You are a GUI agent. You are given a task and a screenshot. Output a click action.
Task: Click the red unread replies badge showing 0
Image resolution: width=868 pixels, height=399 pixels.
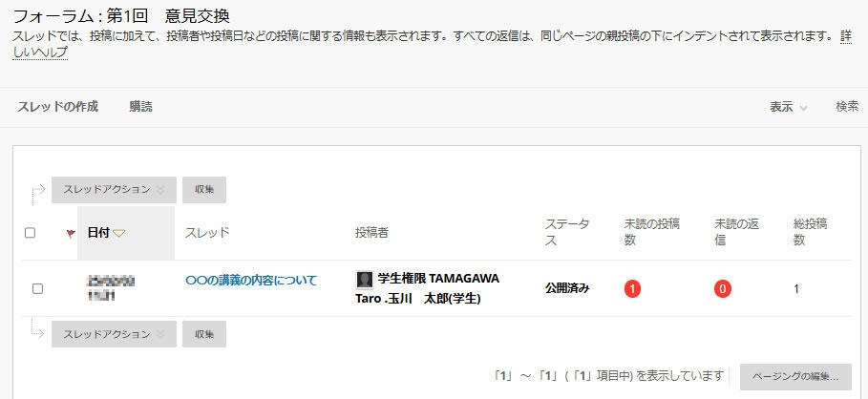pos(723,289)
